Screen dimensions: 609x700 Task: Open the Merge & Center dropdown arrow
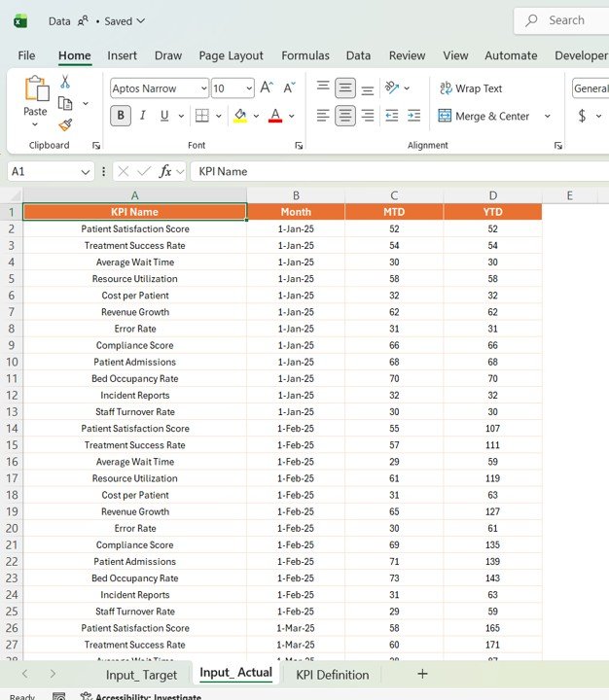tap(547, 117)
